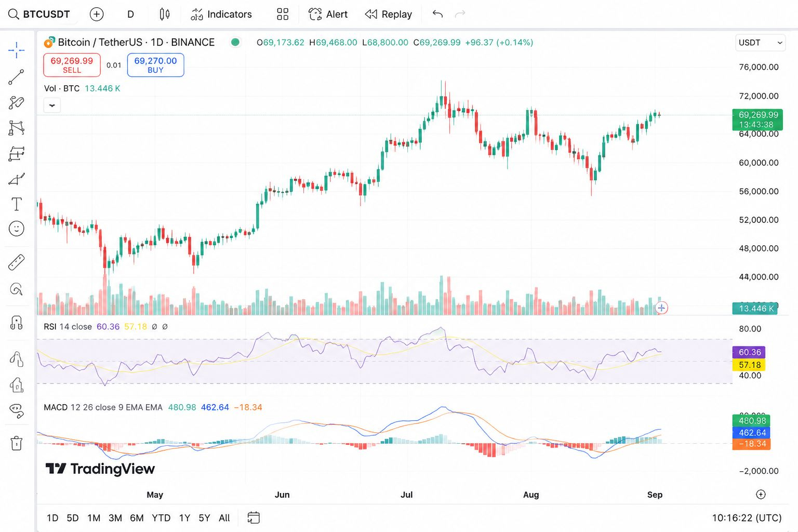
Task: Select the trend line drawing tool
Action: pos(17,77)
